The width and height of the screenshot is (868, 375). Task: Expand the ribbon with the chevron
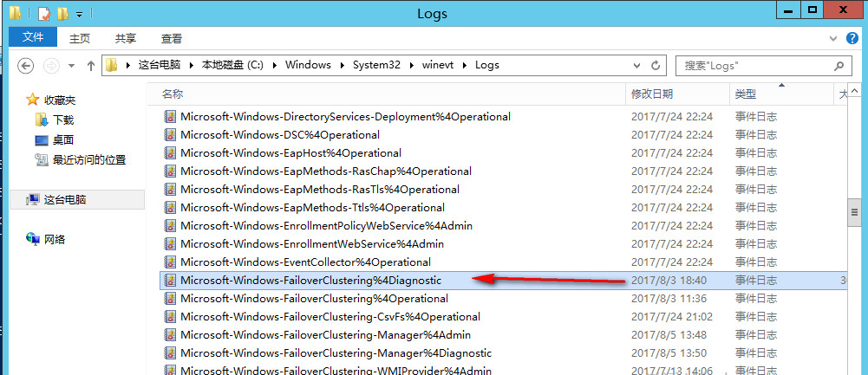[x=833, y=39]
